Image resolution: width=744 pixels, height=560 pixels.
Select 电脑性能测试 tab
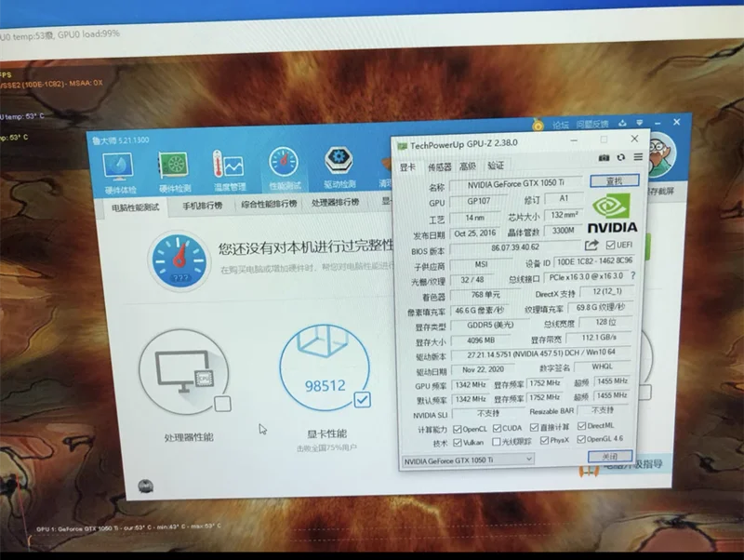(135, 207)
